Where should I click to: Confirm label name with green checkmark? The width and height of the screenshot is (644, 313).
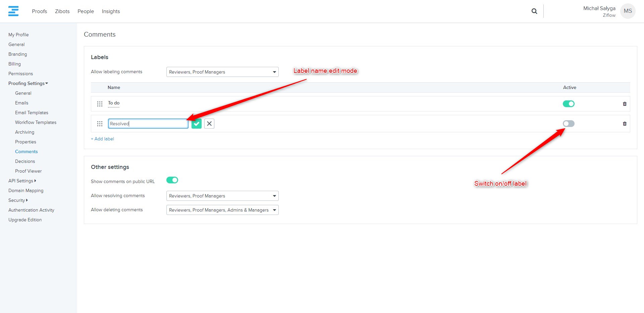click(x=197, y=124)
